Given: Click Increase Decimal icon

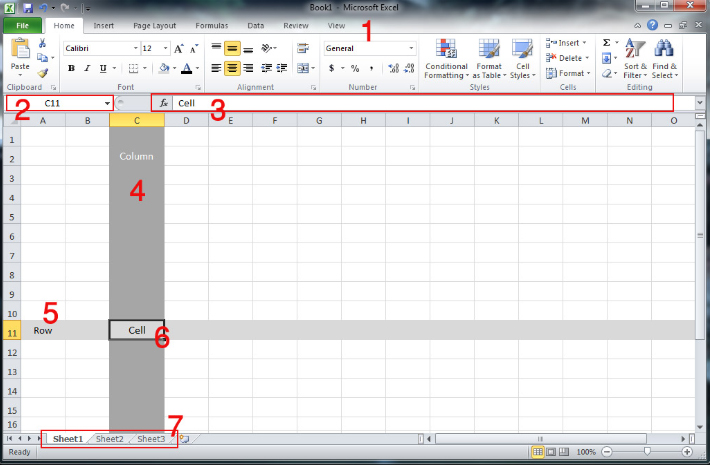Looking at the screenshot, I should coord(393,68).
